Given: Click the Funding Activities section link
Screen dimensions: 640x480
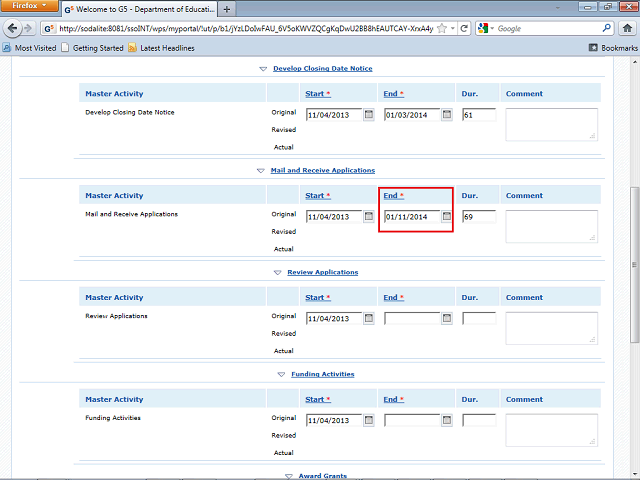Looking at the screenshot, I should click(x=323, y=374).
